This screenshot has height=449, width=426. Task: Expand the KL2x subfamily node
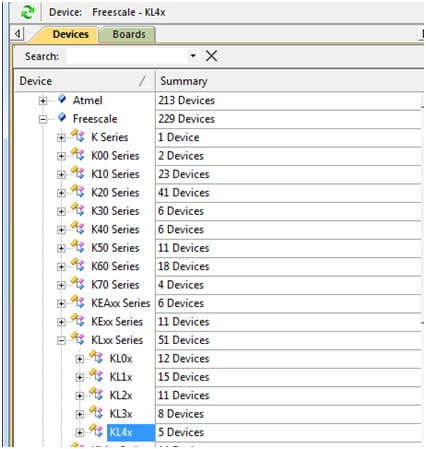[x=79, y=396]
